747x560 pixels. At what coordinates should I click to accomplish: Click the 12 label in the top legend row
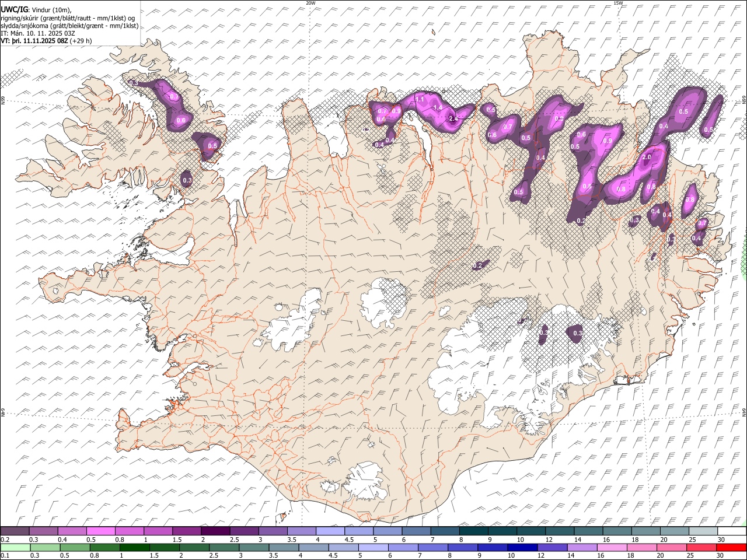click(x=549, y=540)
